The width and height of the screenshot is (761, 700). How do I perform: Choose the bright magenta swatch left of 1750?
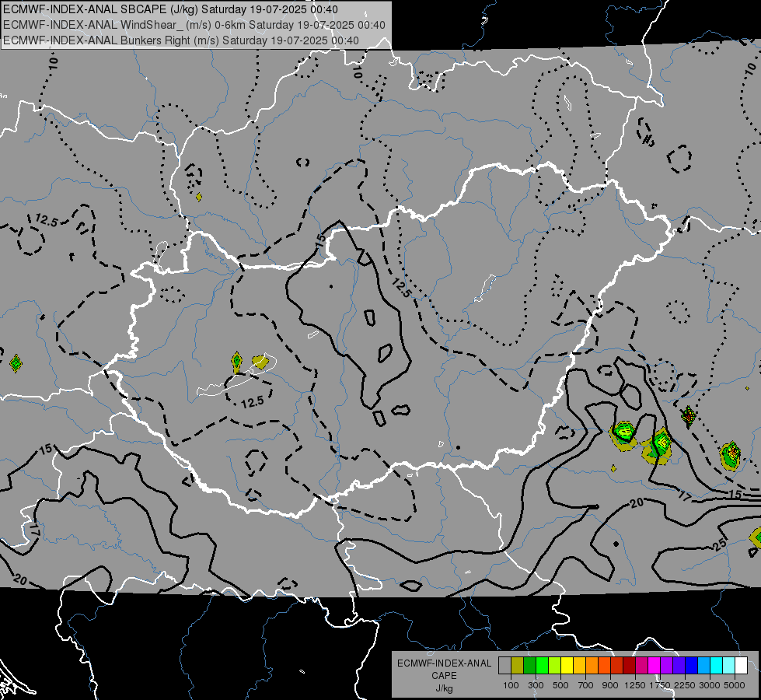[x=655, y=666]
